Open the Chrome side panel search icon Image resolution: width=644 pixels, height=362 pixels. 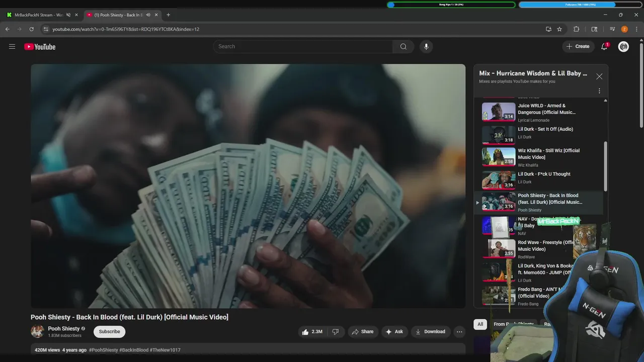[x=594, y=29]
